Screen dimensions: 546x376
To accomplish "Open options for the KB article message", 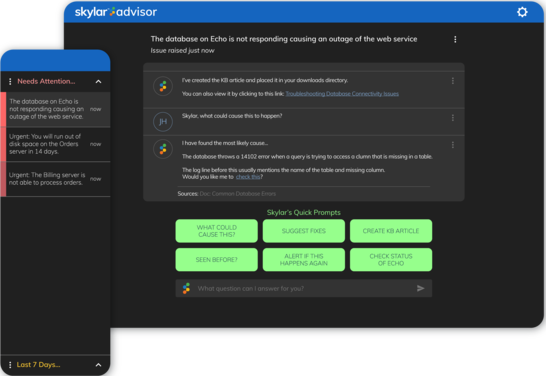I will point(453,81).
